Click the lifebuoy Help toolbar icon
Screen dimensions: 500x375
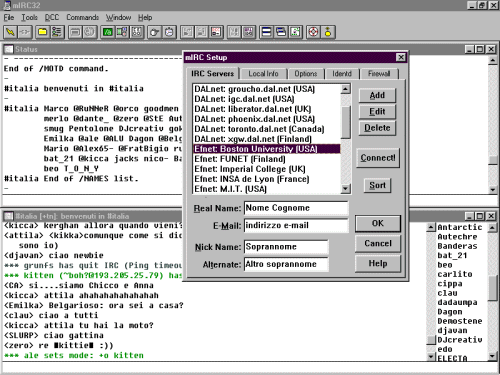click(x=313, y=32)
